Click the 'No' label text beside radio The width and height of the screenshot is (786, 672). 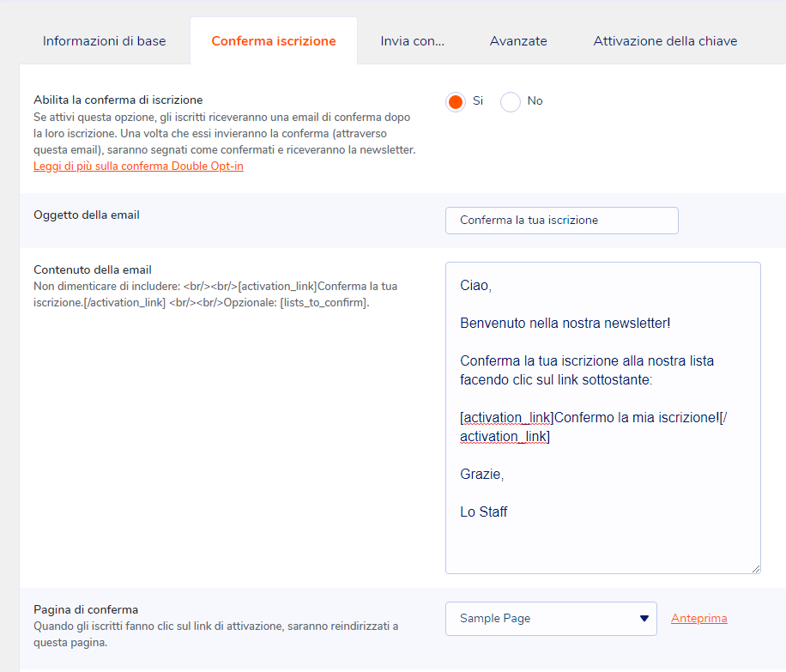tap(535, 101)
